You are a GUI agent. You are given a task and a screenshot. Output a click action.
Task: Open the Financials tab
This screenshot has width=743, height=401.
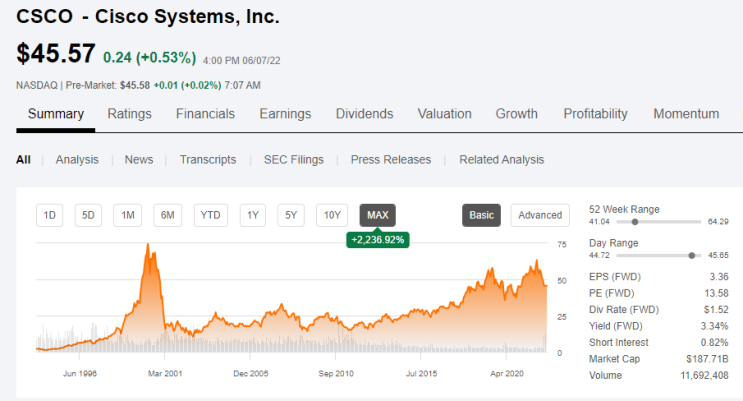pyautogui.click(x=205, y=114)
